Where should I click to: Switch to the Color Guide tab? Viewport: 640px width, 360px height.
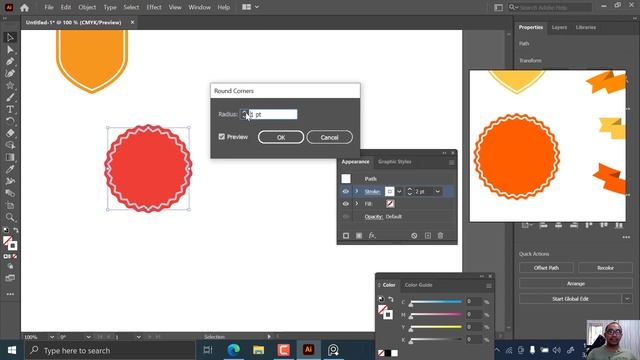click(x=418, y=285)
